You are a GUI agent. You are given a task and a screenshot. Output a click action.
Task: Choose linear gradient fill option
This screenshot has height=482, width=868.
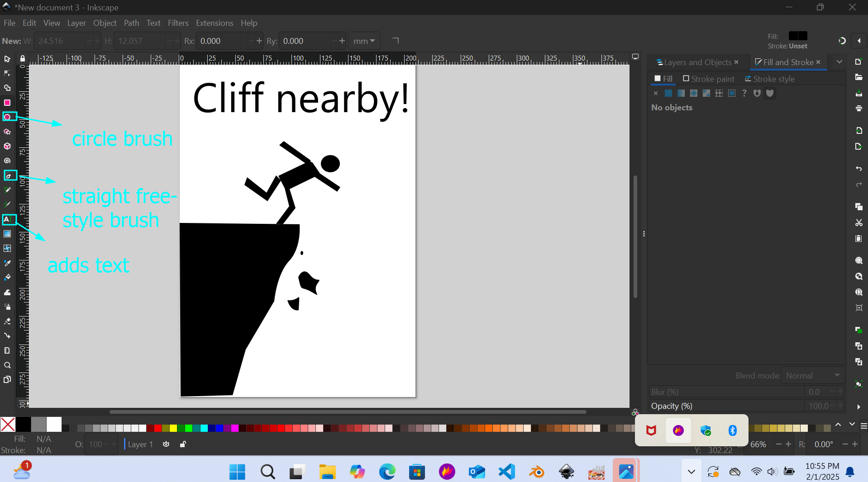click(x=681, y=93)
